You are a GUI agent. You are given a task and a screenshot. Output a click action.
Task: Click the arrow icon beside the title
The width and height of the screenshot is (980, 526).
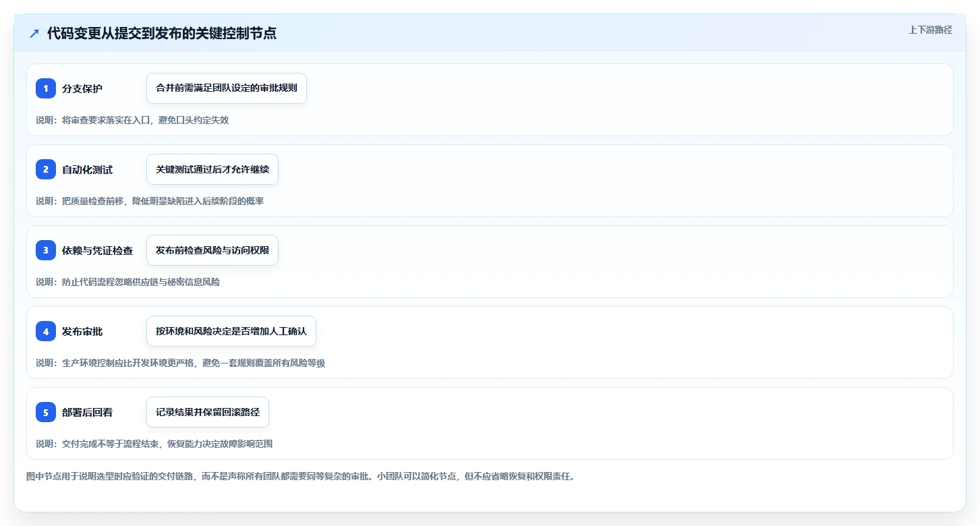[x=34, y=34]
